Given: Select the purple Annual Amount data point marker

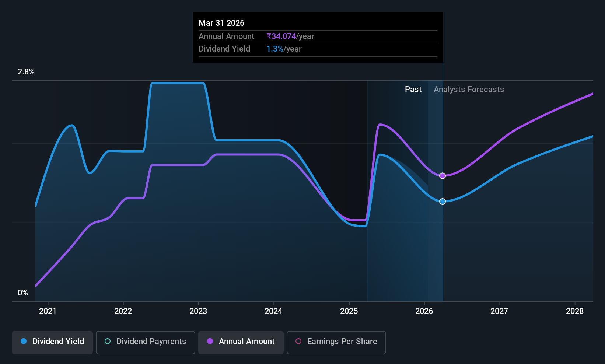Looking at the screenshot, I should click(443, 176).
